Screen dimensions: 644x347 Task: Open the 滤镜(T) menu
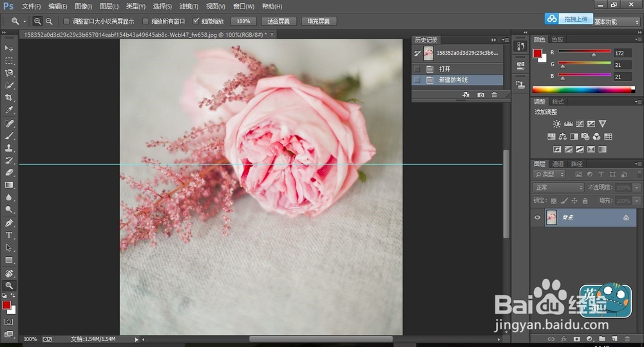tap(189, 6)
